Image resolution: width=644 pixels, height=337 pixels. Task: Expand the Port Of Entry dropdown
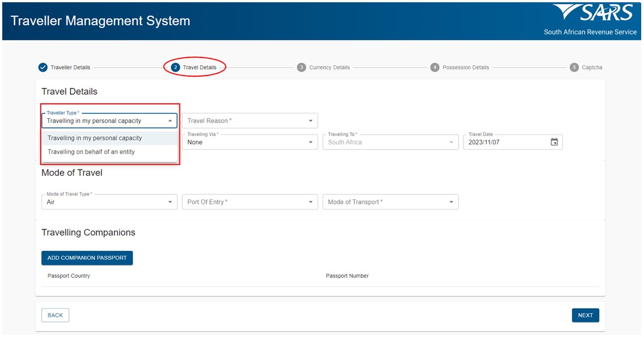[x=250, y=202]
